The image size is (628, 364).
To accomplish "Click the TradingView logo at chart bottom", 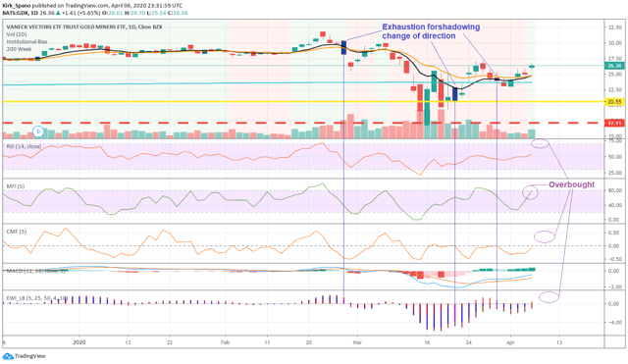I will click(24, 356).
